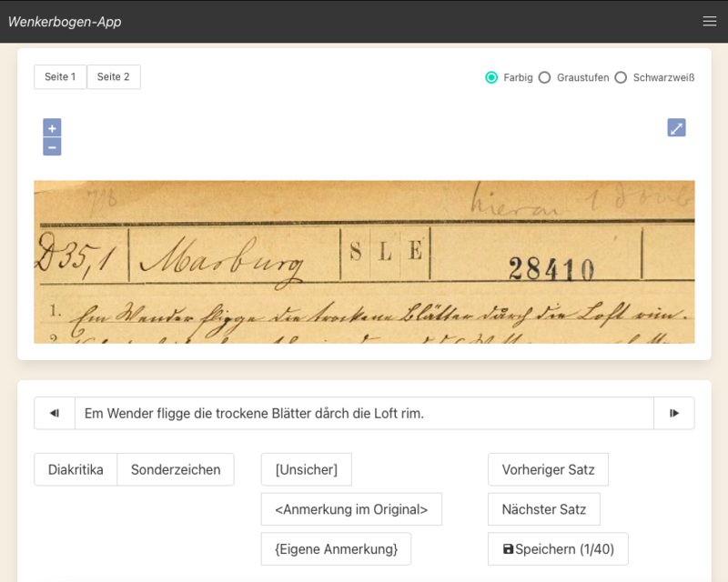
Task: Open fullscreen view of the scan
Action: coord(676,127)
